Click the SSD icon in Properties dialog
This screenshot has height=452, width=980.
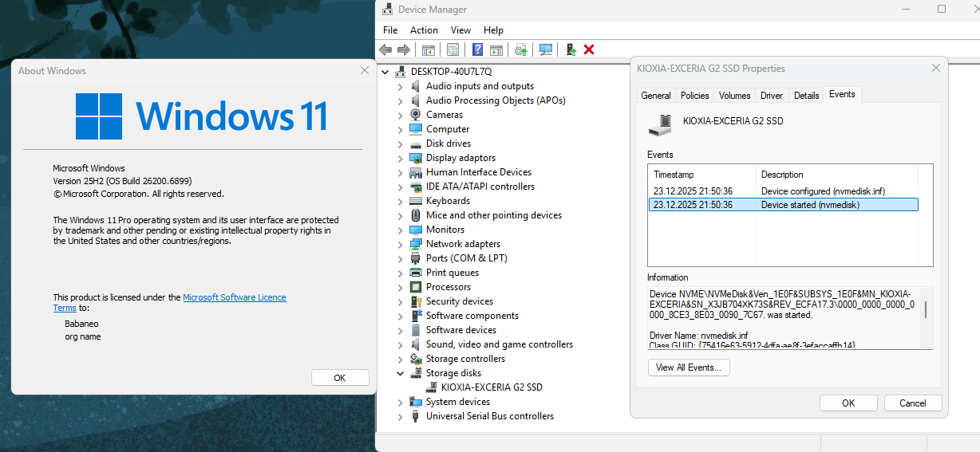point(660,124)
